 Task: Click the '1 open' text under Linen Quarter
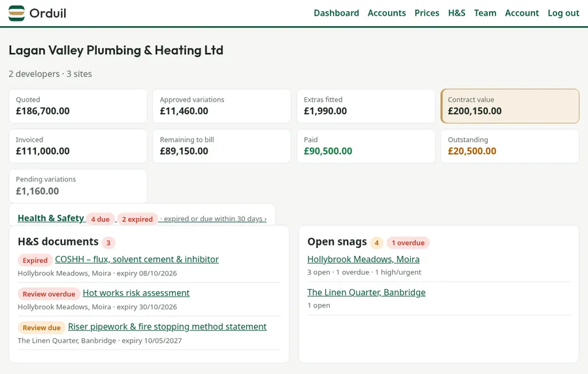(x=319, y=305)
